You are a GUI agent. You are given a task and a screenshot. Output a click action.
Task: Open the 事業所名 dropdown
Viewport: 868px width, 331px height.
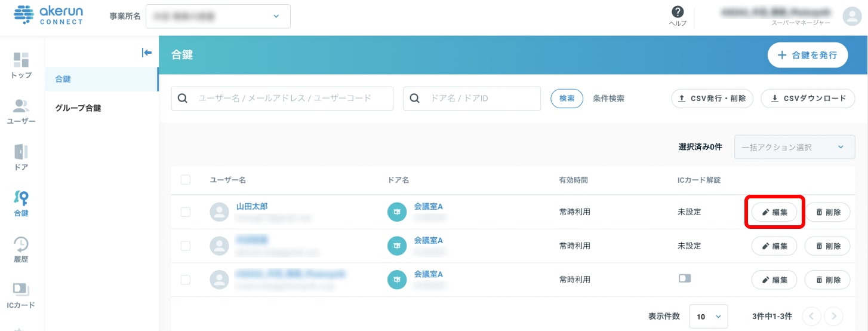218,16
